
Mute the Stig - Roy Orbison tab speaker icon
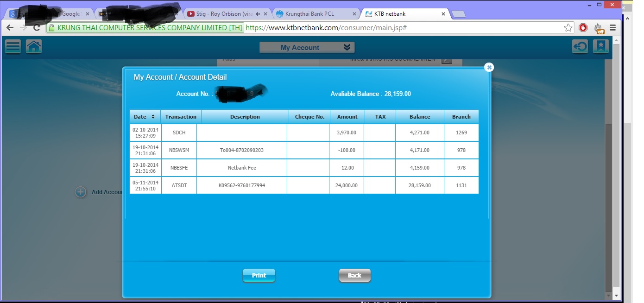(x=258, y=14)
